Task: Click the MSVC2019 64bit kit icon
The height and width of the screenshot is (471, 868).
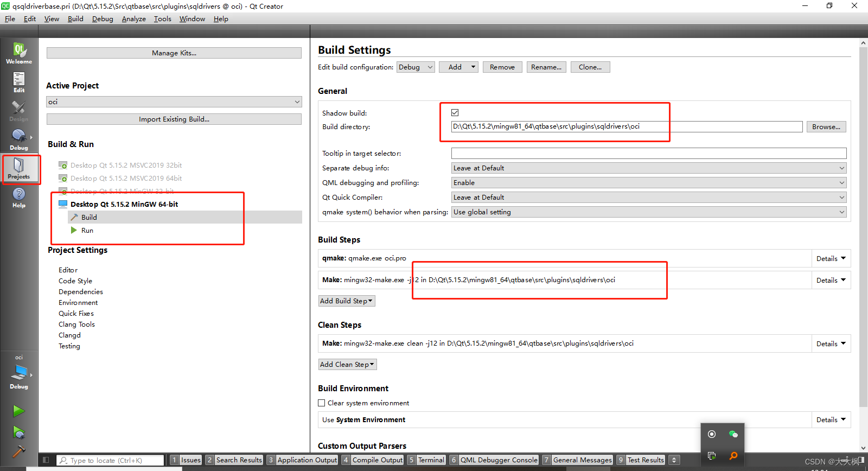Action: [63, 178]
